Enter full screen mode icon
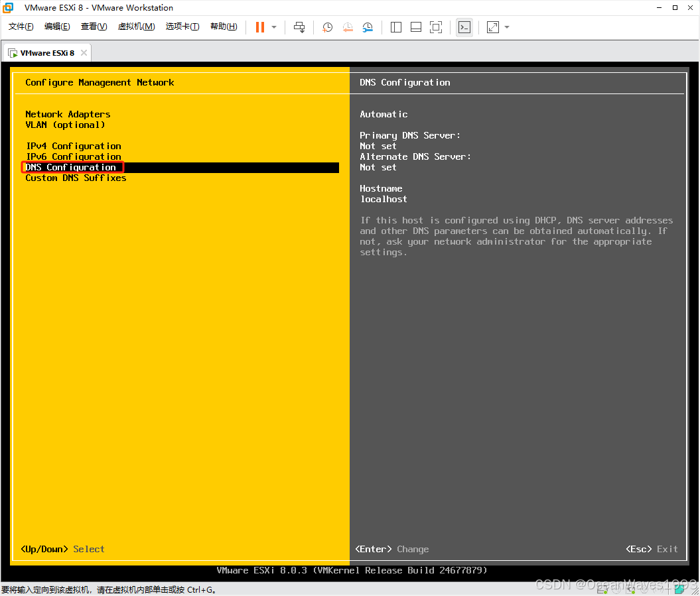 pyautogui.click(x=436, y=27)
